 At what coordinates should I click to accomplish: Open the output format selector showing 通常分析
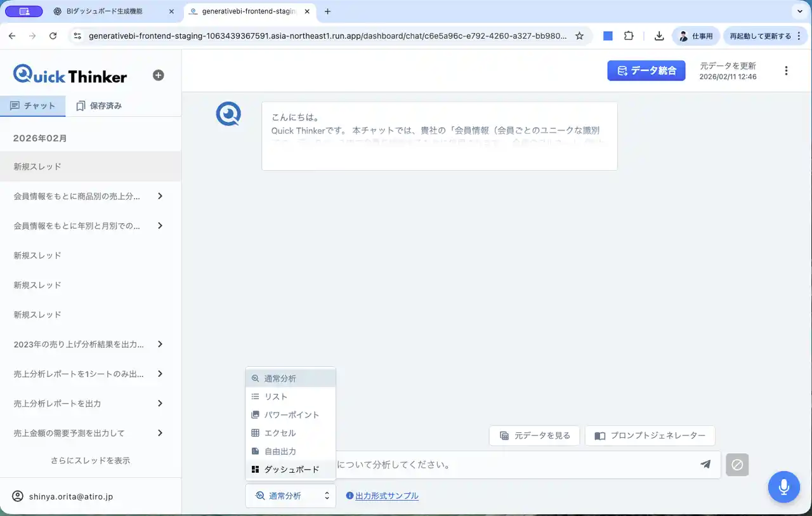pyautogui.click(x=290, y=496)
